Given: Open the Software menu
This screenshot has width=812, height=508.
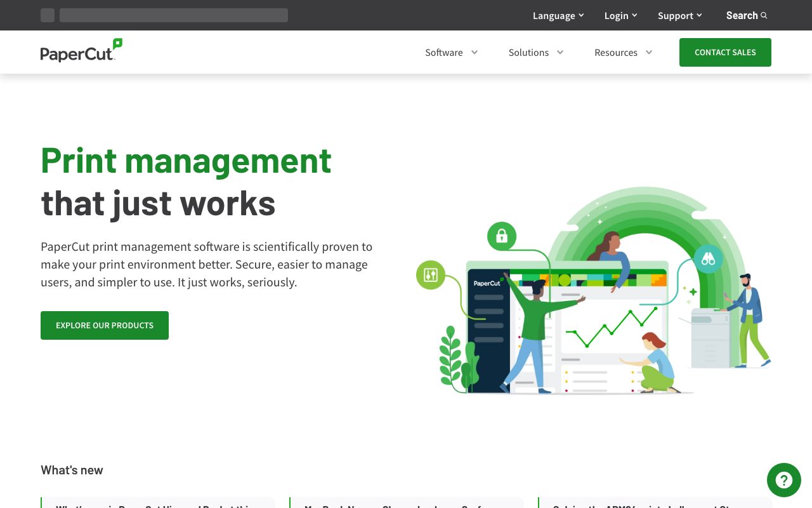Looking at the screenshot, I should point(452,53).
